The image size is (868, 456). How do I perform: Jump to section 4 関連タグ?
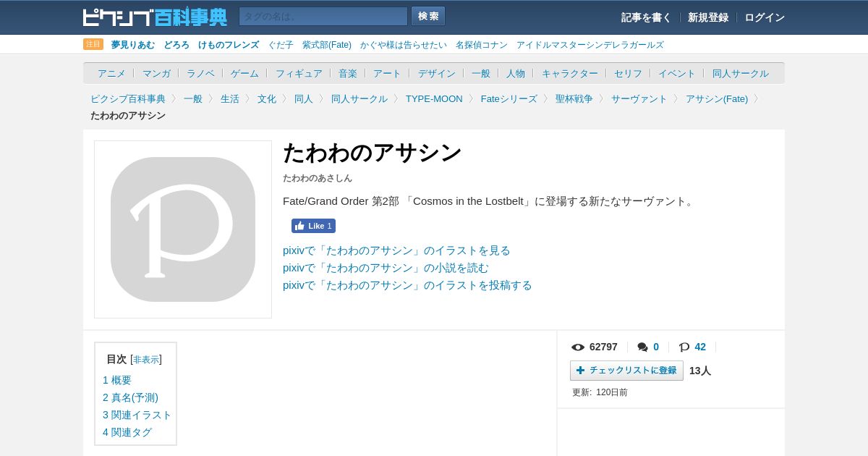pos(127,432)
